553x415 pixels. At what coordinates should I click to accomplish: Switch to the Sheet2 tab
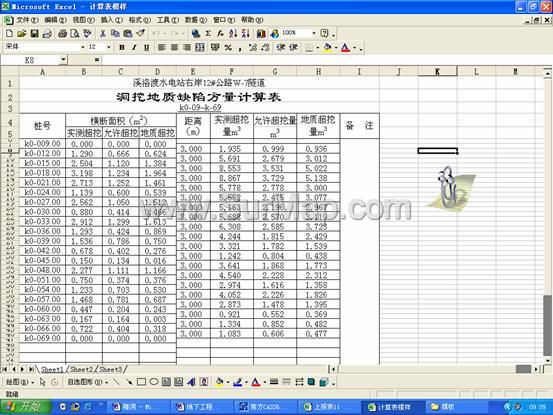[82, 369]
